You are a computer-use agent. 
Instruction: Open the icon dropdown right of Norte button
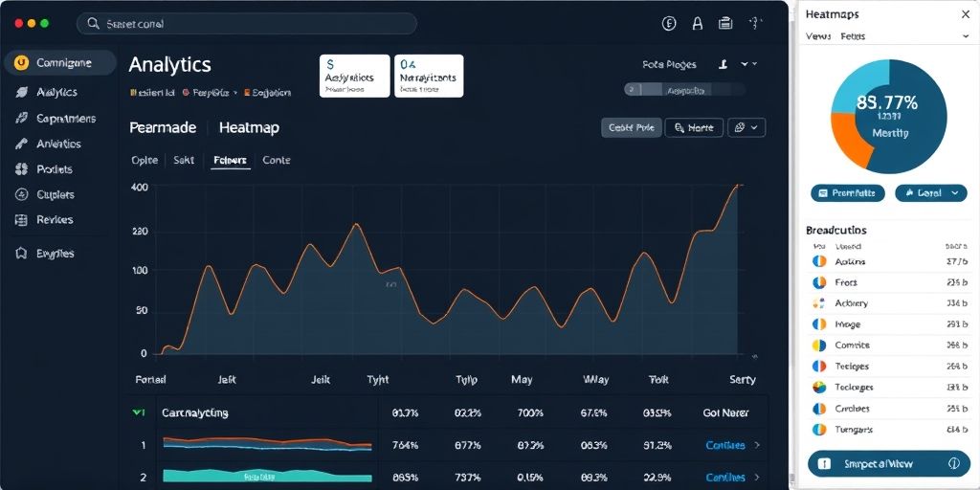746,127
